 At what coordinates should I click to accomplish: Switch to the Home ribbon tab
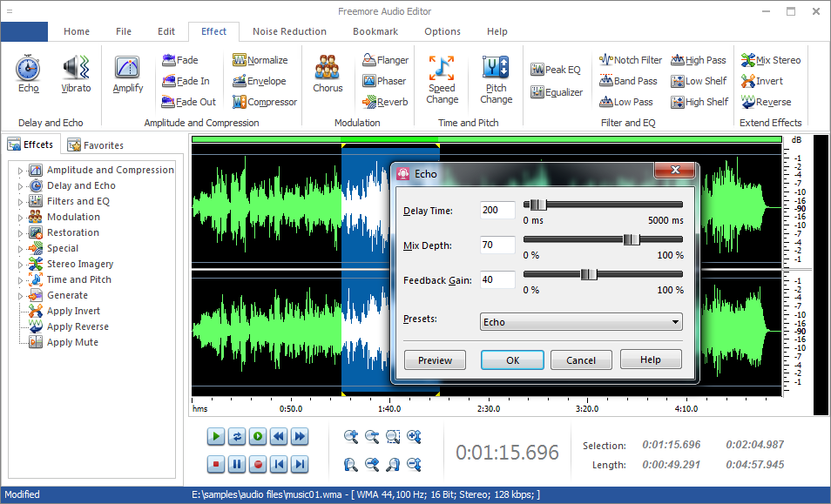[x=77, y=31]
